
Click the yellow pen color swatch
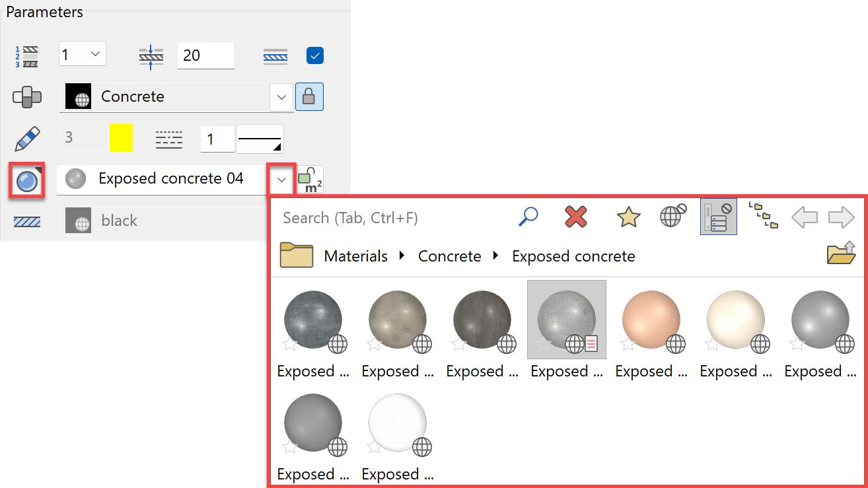[121, 138]
